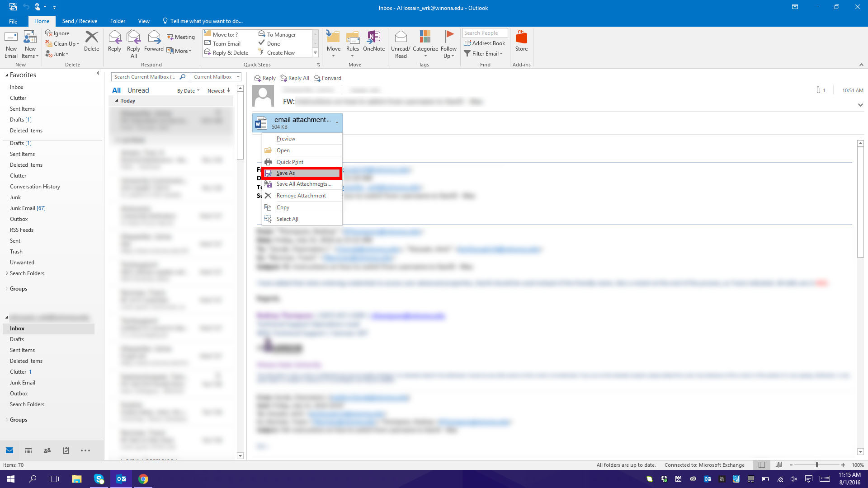The height and width of the screenshot is (488, 868).
Task: Open the By Date arrangement dropdown
Action: tap(188, 91)
